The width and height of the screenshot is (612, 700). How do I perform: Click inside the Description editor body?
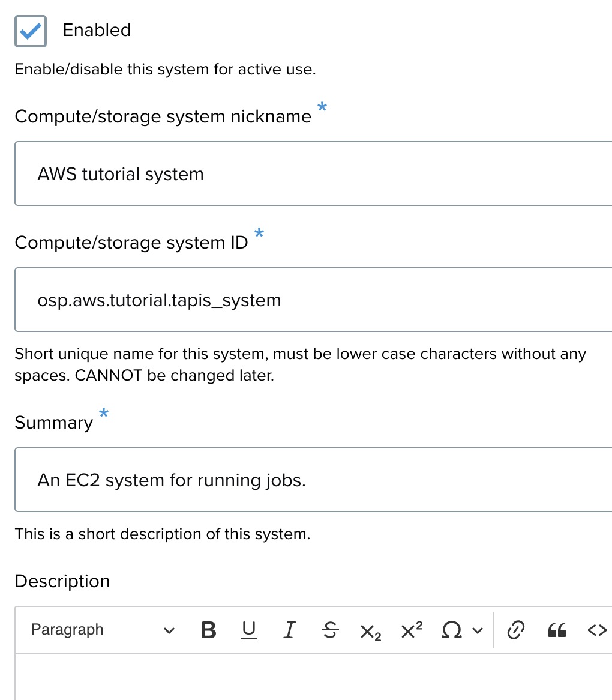point(313,678)
